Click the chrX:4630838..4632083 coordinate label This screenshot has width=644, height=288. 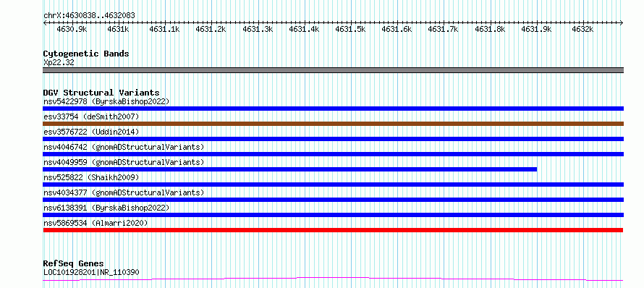(x=89, y=16)
